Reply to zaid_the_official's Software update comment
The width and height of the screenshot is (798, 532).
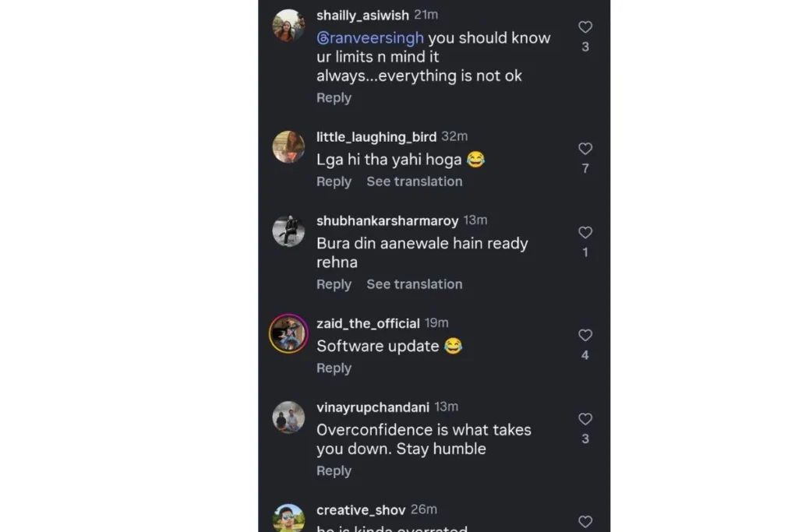334,368
